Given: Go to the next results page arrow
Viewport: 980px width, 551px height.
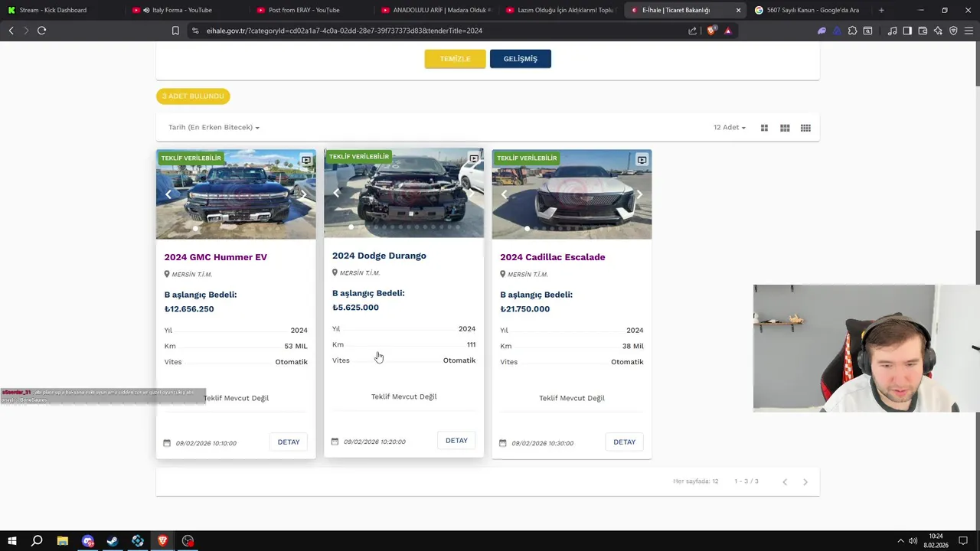Looking at the screenshot, I should point(805,481).
